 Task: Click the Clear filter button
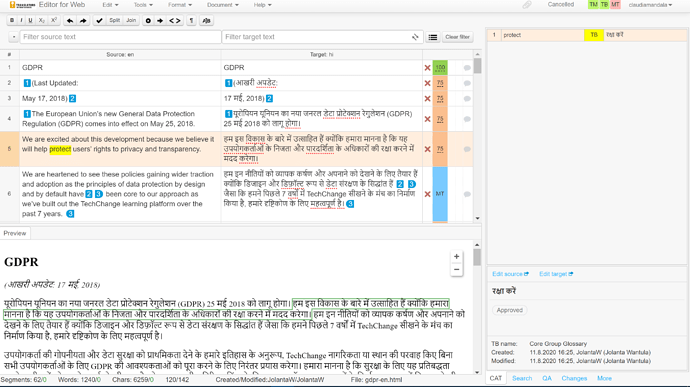pos(458,37)
